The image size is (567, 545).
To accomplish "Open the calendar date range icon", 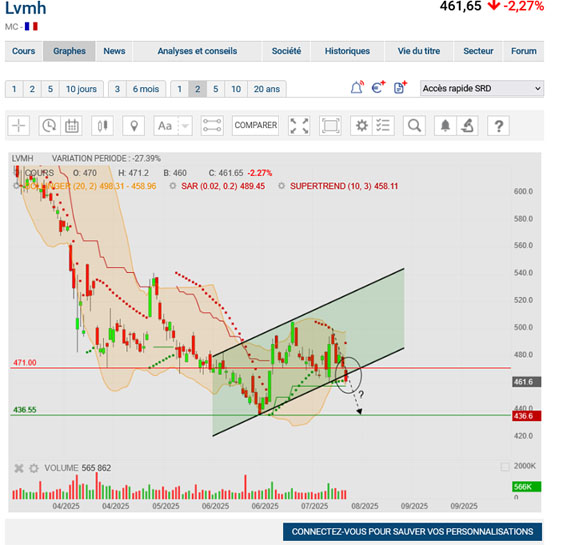I will point(72,126).
